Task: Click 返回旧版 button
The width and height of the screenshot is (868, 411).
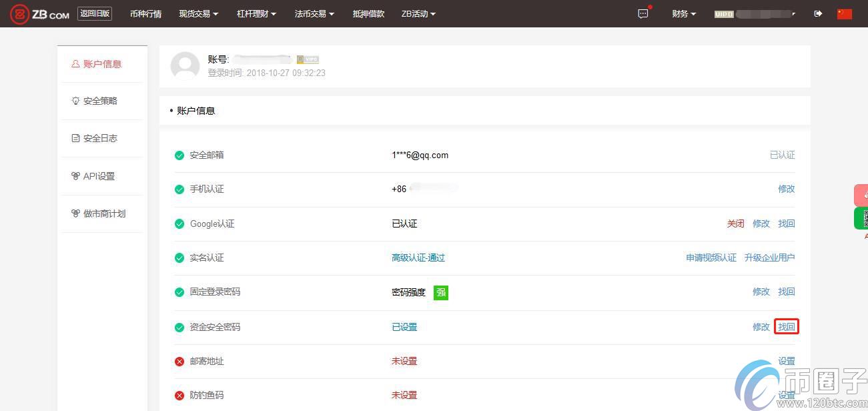Action: pos(95,13)
